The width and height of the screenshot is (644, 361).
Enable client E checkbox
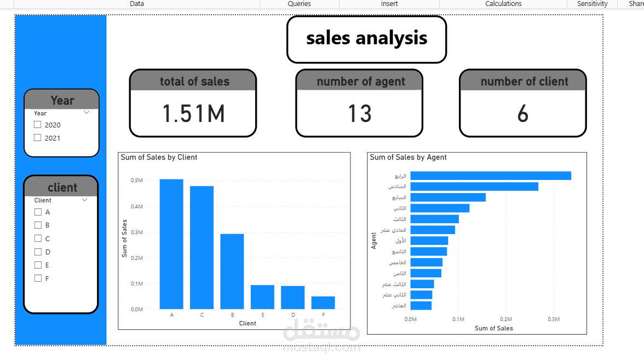click(38, 265)
